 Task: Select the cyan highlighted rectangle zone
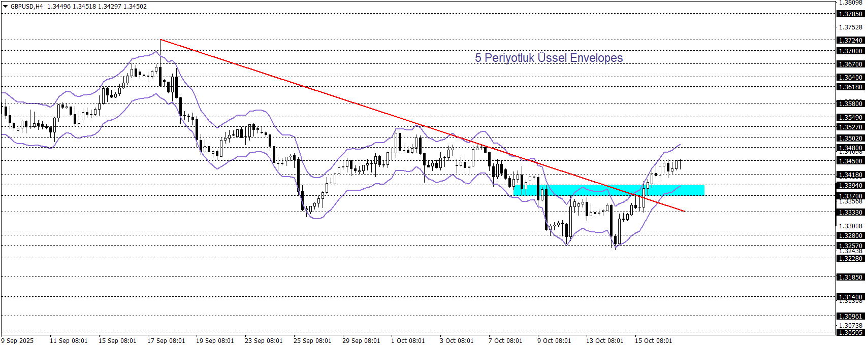[608, 190]
